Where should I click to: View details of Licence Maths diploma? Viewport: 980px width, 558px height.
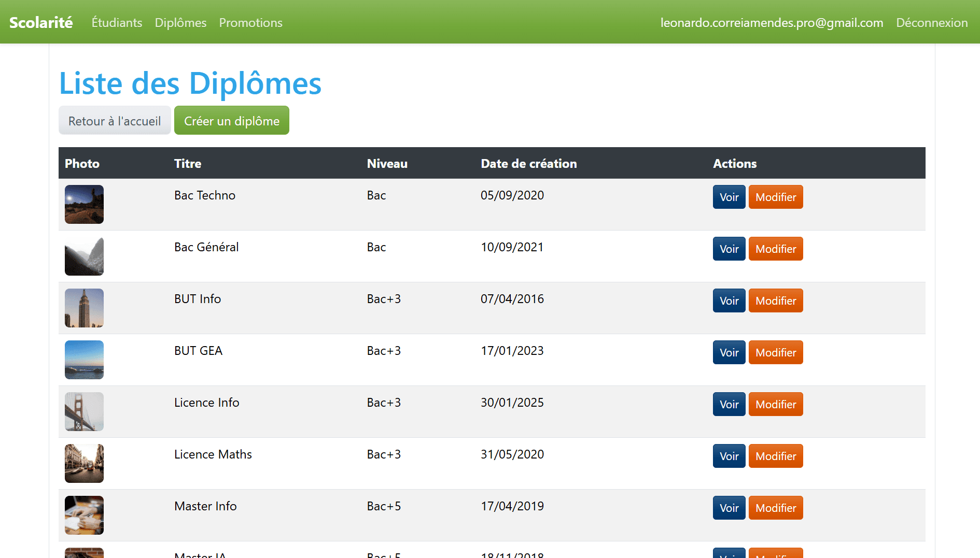(729, 456)
